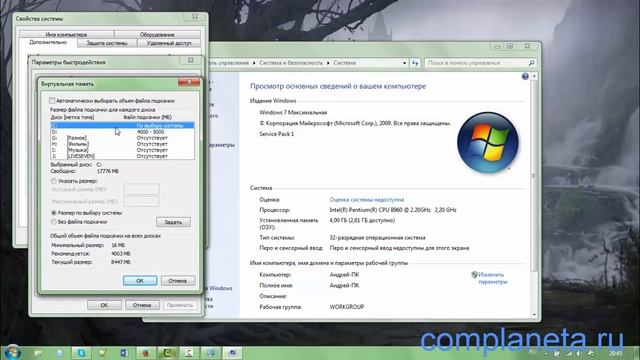Click the Задать button
Screen dimensions: 640x360
(173, 222)
